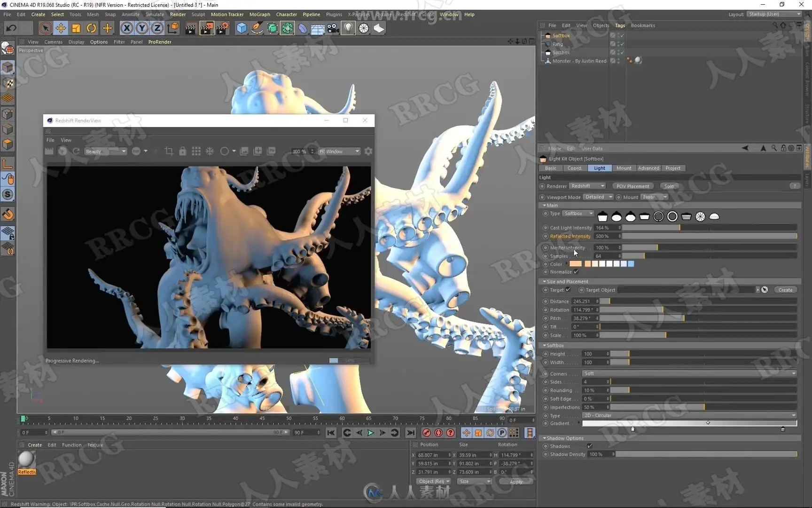The image size is (812, 508).
Task: Click the Undo arrow icon
Action: (x=11, y=28)
